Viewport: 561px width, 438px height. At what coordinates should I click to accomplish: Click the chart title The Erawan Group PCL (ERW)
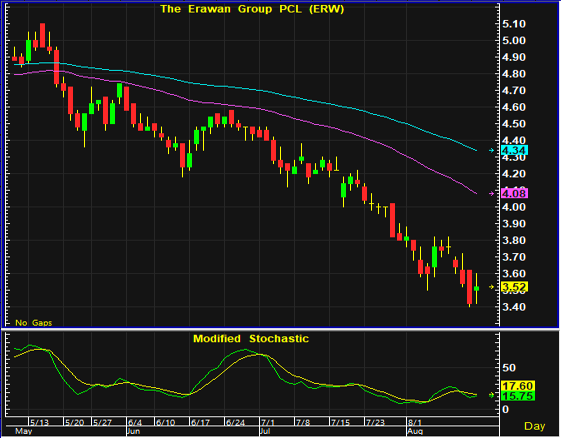[x=252, y=9]
